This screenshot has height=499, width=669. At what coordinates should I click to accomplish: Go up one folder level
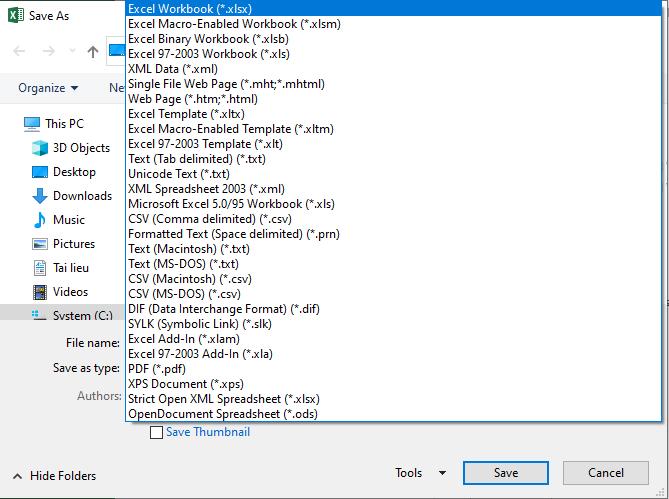(93, 52)
